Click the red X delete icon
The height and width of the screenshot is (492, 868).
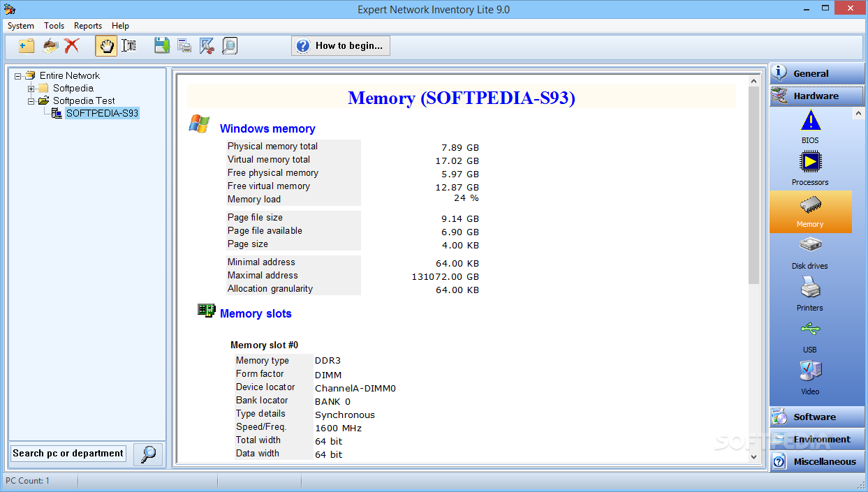click(71, 46)
